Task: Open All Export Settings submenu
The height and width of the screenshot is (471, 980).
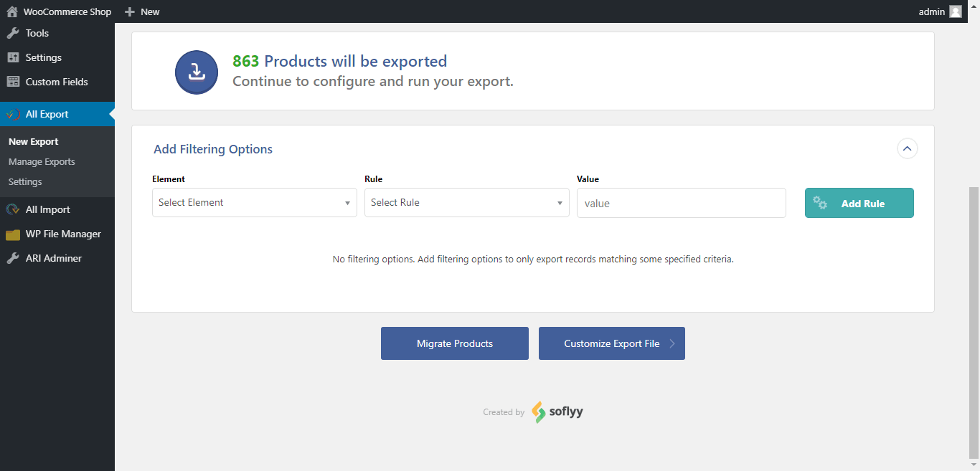Action: [25, 181]
